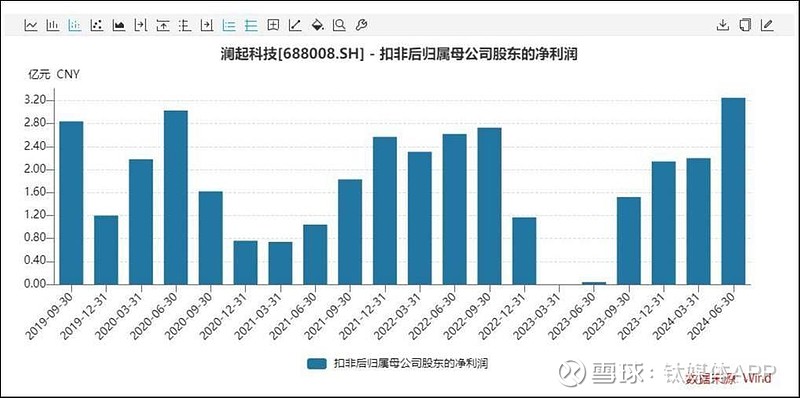This screenshot has height=398, width=800.
Task: Toggle the highlighted list-lines icon
Action: 229,25
